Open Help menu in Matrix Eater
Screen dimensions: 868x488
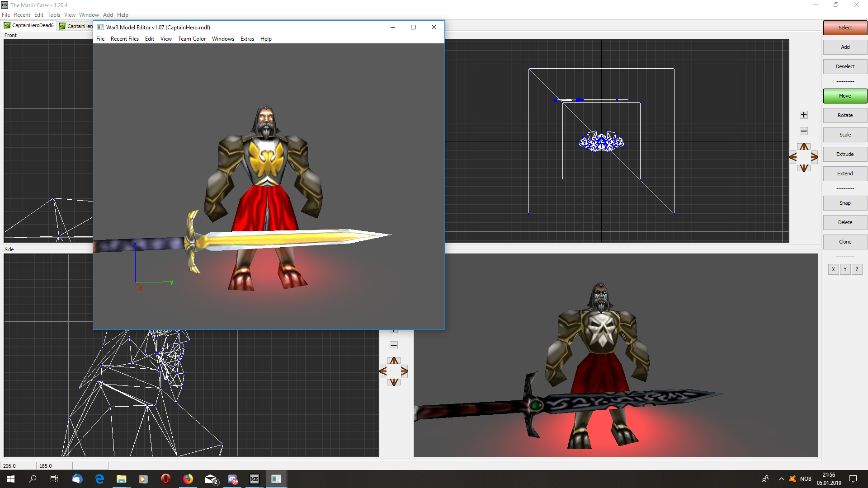pyautogui.click(x=123, y=15)
